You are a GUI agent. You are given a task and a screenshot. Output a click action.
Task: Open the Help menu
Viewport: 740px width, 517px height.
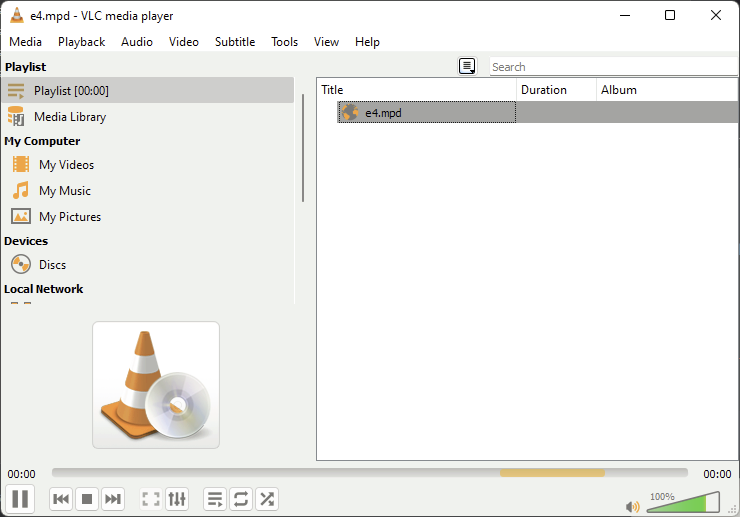[x=367, y=42]
